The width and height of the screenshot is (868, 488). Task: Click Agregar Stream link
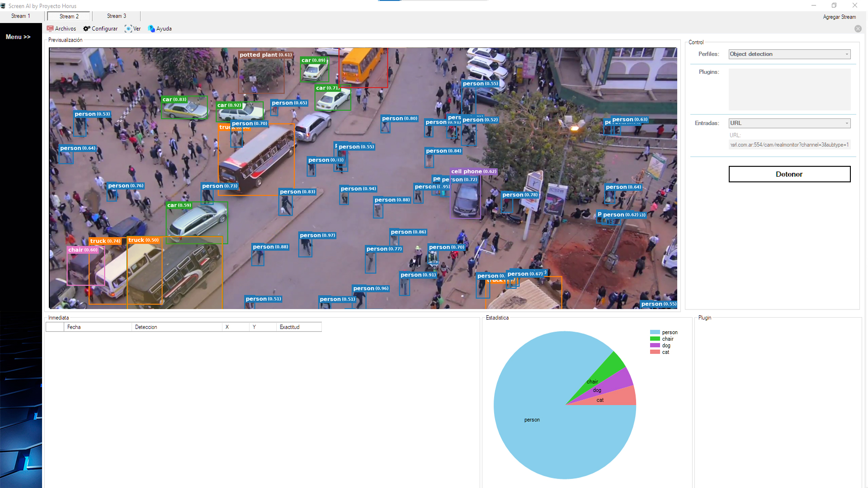click(x=839, y=17)
